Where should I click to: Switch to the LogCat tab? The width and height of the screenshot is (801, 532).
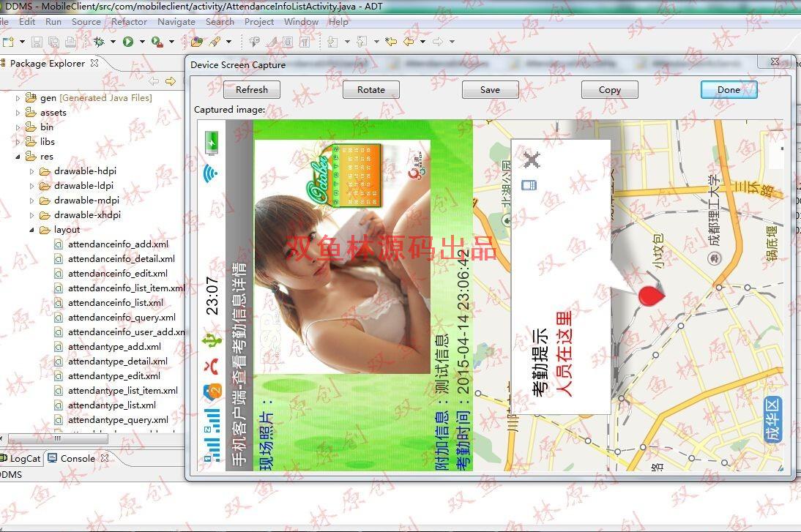(x=21, y=458)
